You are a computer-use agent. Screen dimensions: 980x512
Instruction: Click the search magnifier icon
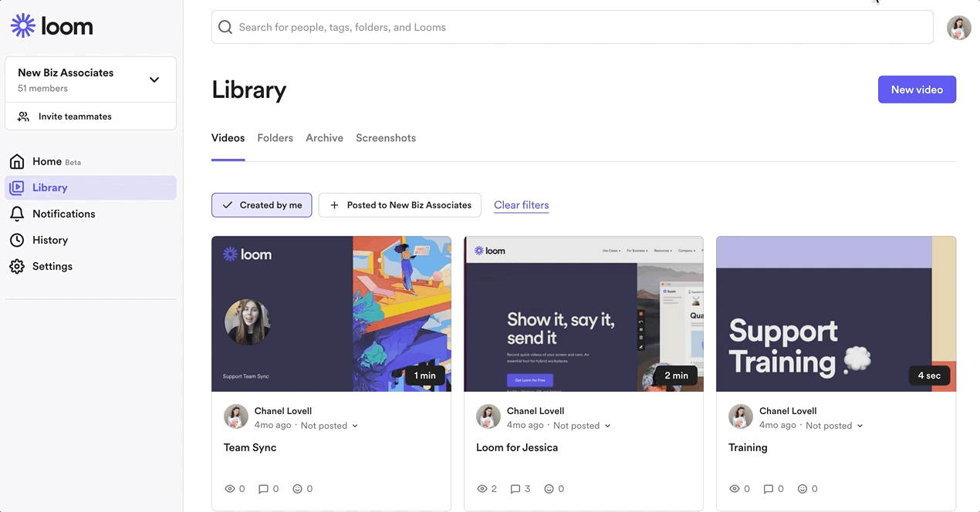(225, 27)
